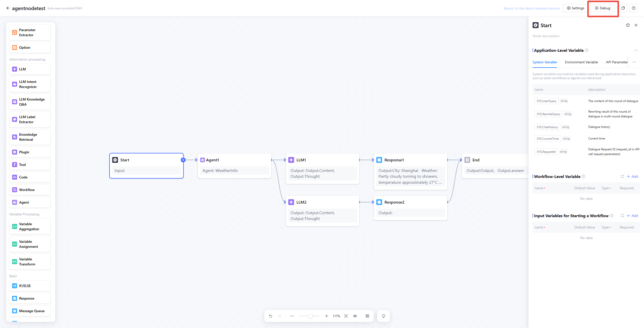Toggle the eye preview icon in bottom toolbar
This screenshot has width=644, height=328.
click(355, 316)
